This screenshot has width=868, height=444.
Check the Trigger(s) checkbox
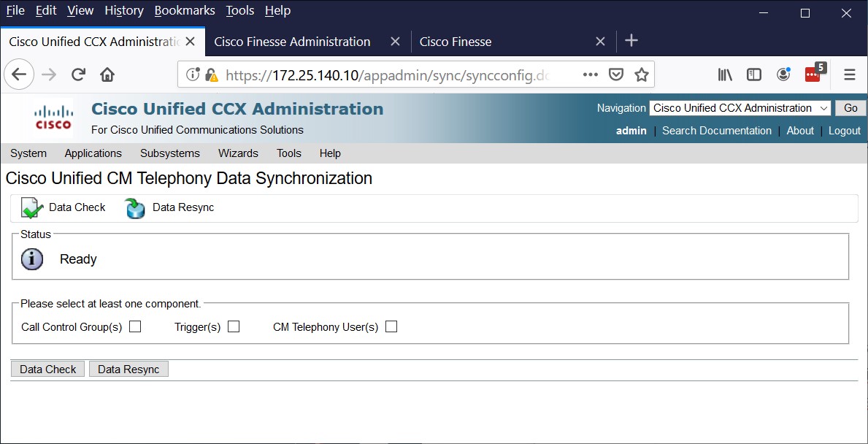coord(234,326)
